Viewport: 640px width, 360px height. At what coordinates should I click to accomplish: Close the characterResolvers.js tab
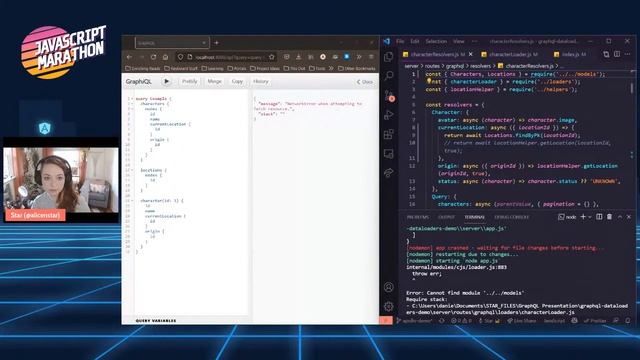[x=471, y=54]
